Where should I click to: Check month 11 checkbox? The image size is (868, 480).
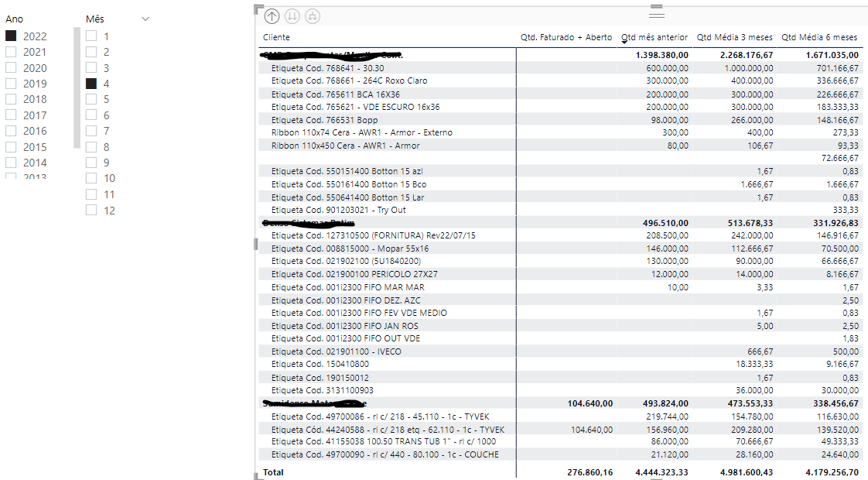(x=91, y=194)
